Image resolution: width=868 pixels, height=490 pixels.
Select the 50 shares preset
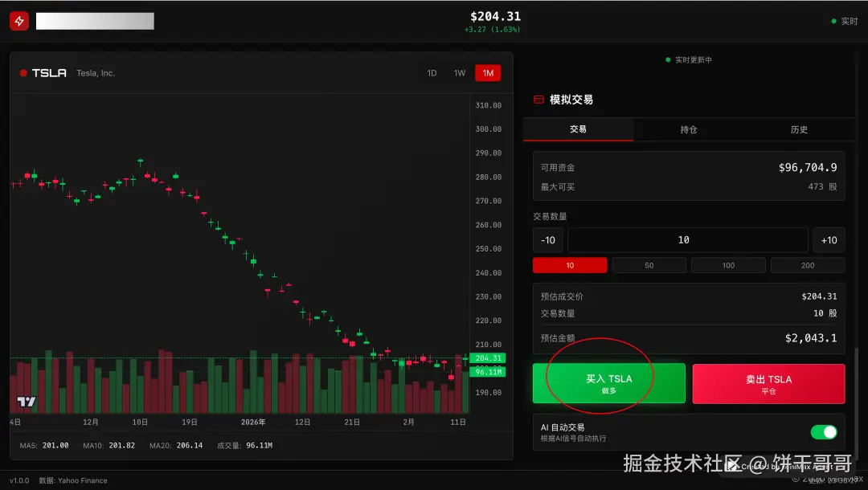point(649,265)
